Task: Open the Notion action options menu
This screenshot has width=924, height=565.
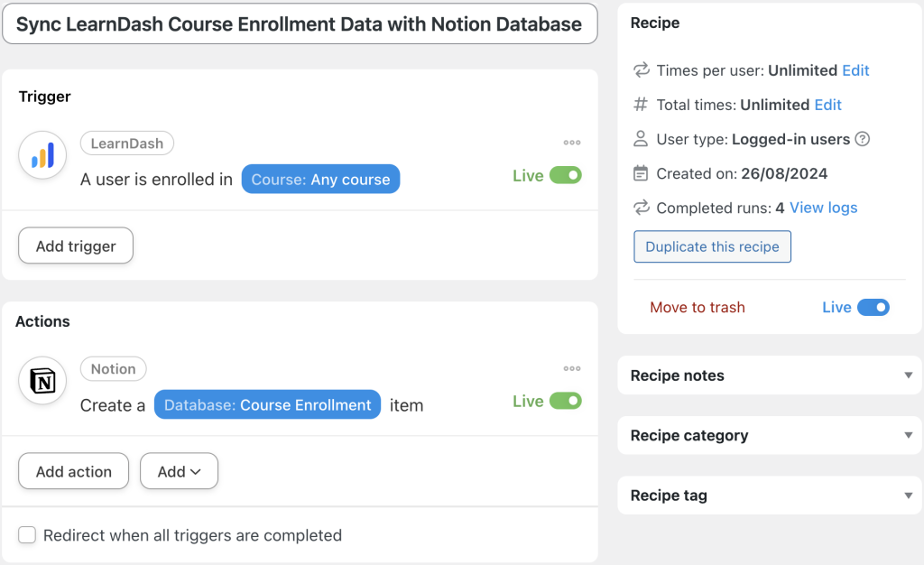Action: (x=572, y=367)
